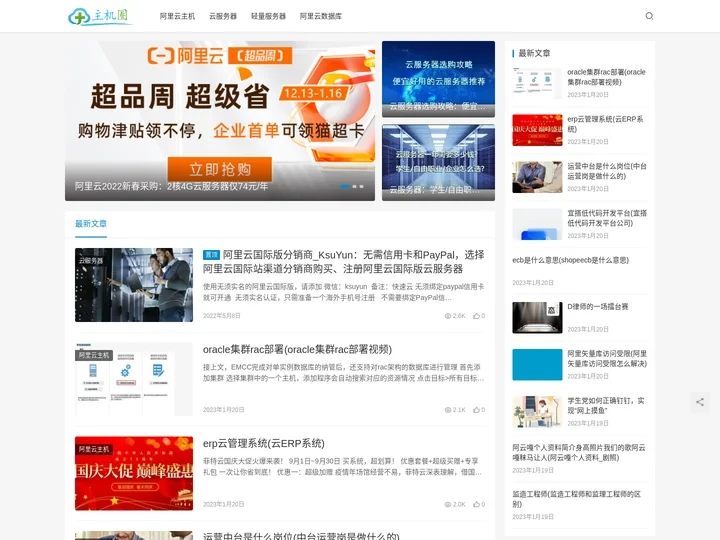Click the date 2022年5月8日 under KsuYun article

point(222,316)
